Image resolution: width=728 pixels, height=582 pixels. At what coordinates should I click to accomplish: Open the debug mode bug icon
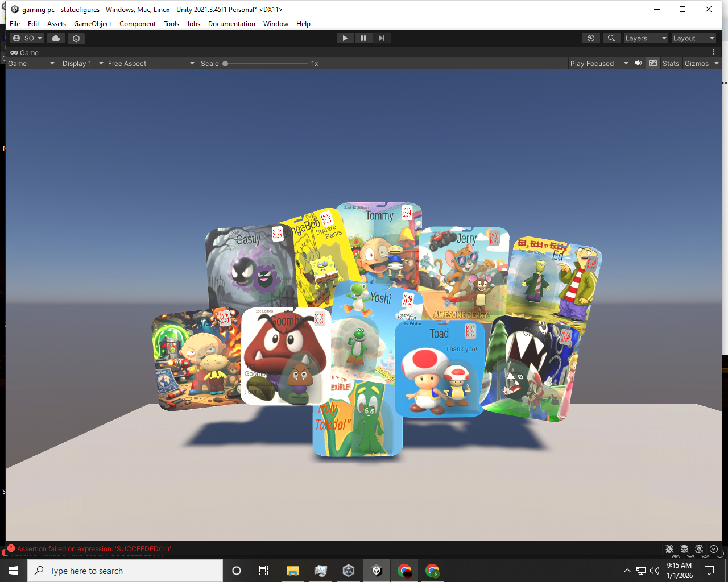pos(669,549)
